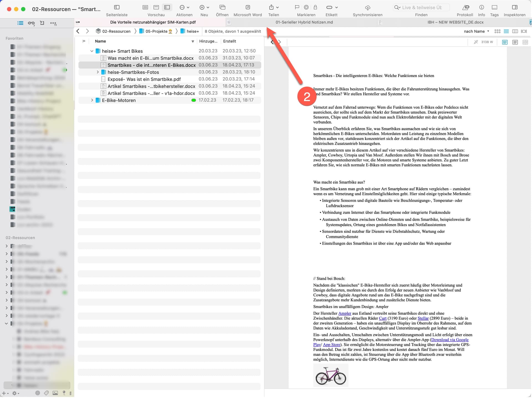Open the Curt hyperlink in preview

[x=383, y=319]
